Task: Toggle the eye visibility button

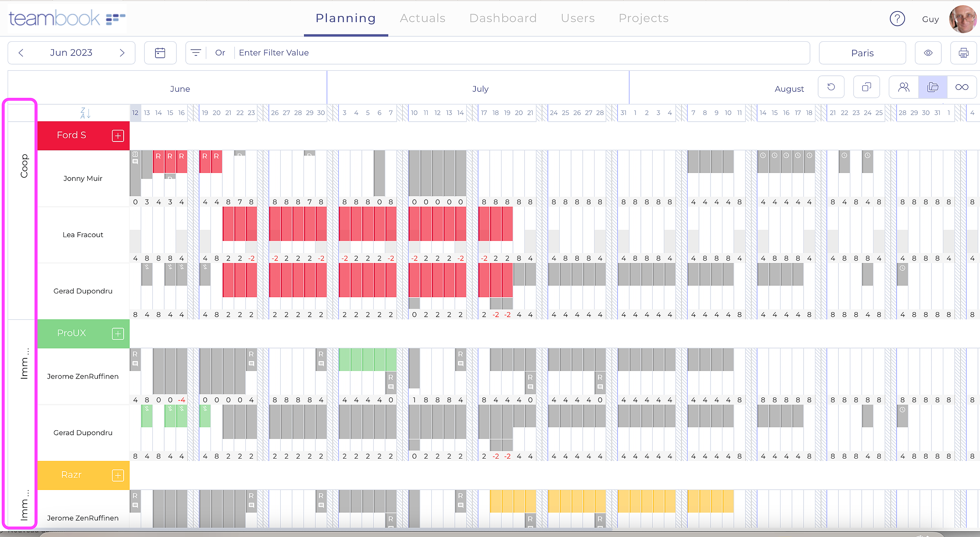Action: [928, 53]
